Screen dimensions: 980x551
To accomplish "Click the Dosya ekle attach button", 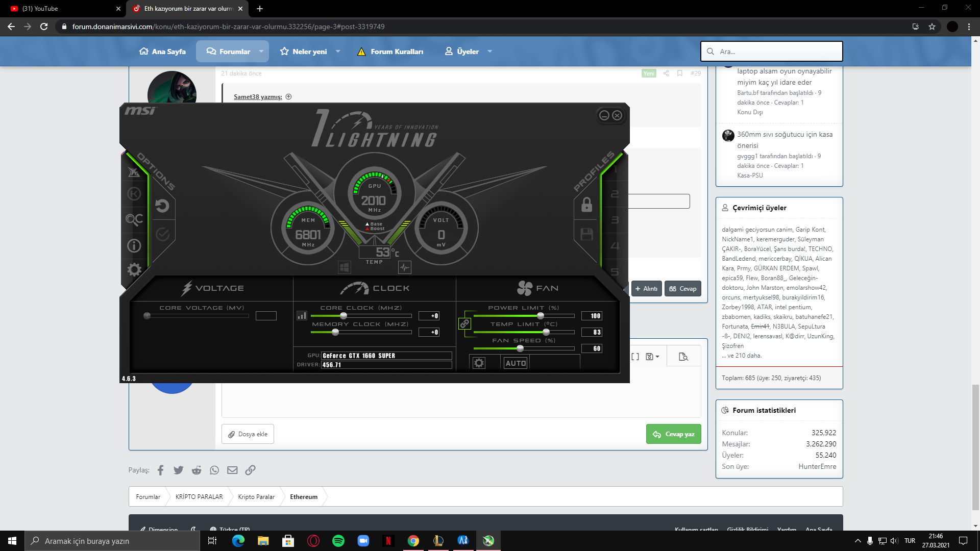I will click(248, 434).
